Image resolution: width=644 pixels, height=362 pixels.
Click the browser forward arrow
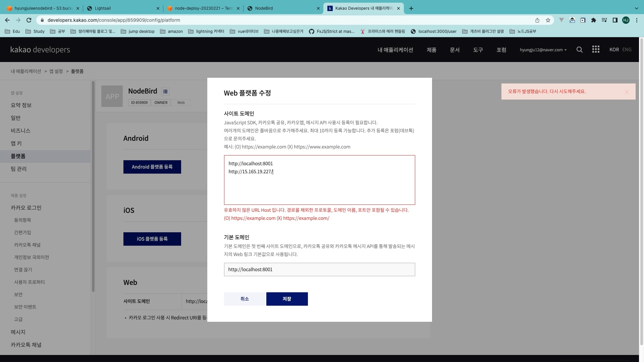click(x=18, y=20)
